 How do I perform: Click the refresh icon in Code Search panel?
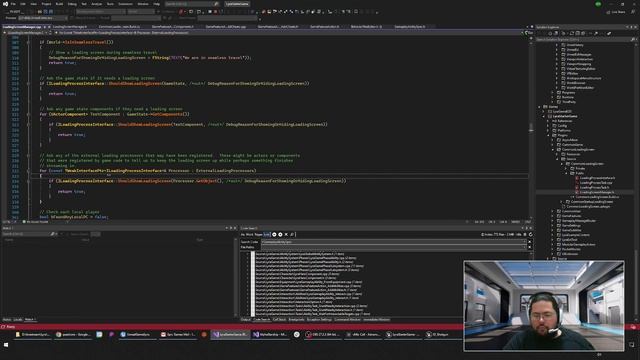tap(531, 234)
